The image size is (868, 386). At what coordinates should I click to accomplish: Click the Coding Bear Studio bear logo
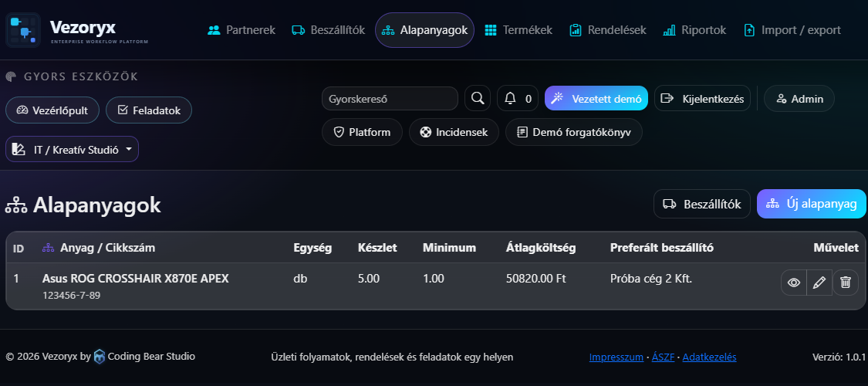(99, 357)
